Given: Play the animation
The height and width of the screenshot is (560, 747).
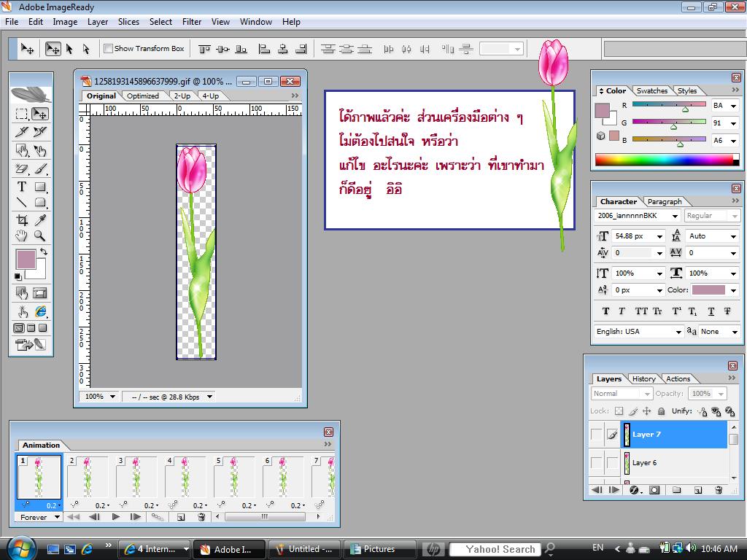Looking at the screenshot, I should tap(115, 517).
